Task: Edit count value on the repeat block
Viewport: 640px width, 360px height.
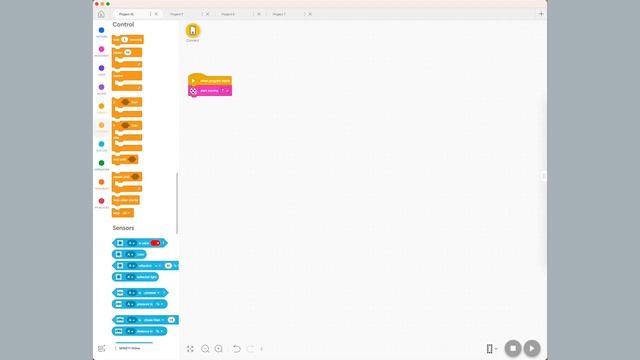Action: pyautogui.click(x=128, y=52)
